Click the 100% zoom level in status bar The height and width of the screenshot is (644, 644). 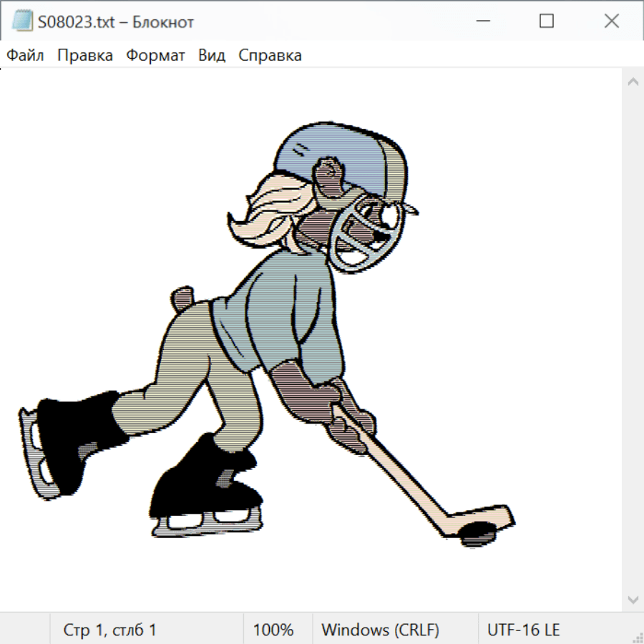pos(273,630)
